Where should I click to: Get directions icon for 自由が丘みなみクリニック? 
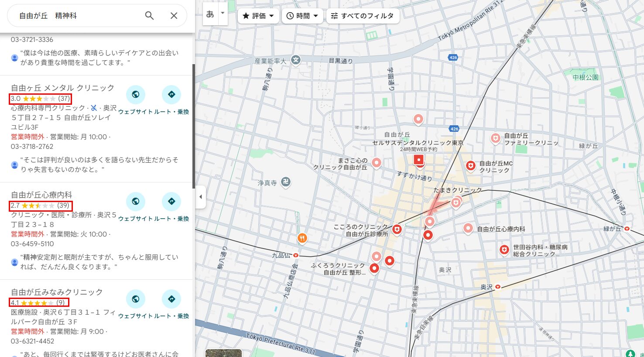171,299
